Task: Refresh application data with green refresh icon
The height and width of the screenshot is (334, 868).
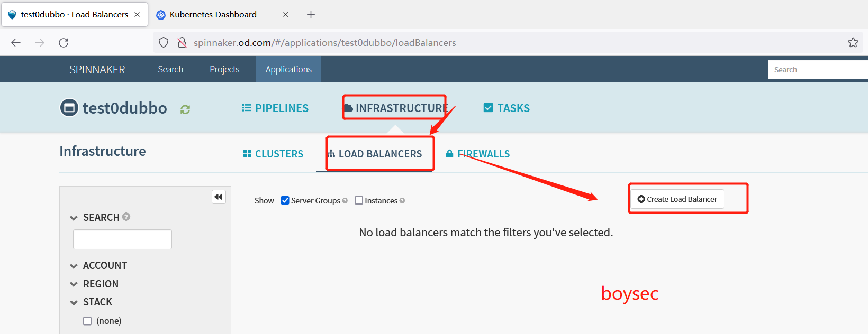Action: (185, 109)
